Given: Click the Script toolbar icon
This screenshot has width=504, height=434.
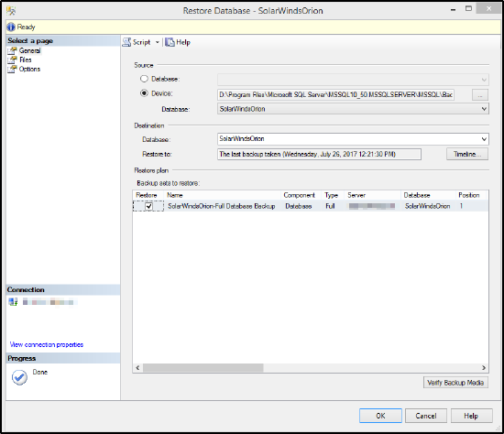Looking at the screenshot, I should tap(126, 42).
